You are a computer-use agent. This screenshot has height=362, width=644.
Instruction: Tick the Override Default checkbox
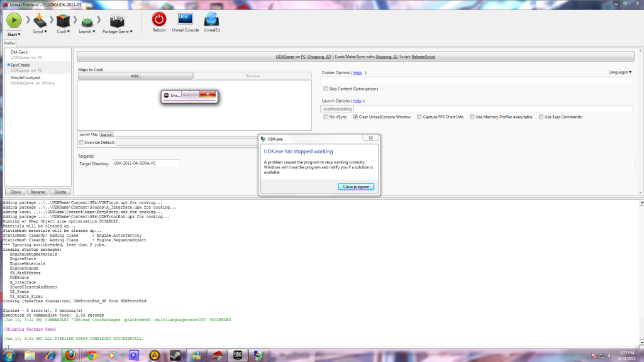tap(81, 143)
